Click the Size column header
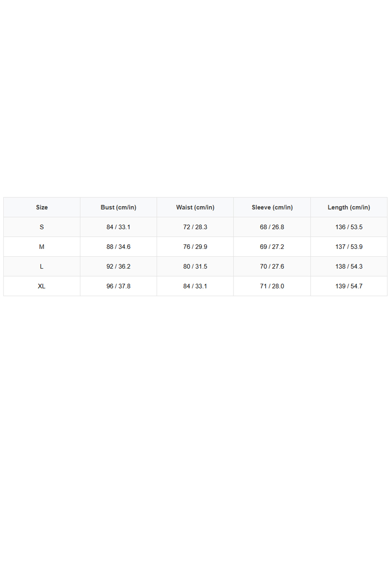The width and height of the screenshot is (392, 588). [42, 207]
